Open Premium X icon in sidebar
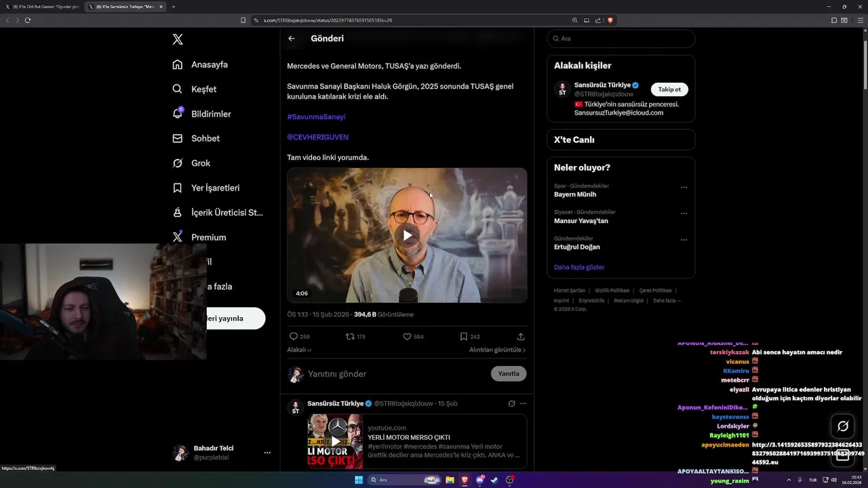This screenshot has width=868, height=488. pos(178,237)
